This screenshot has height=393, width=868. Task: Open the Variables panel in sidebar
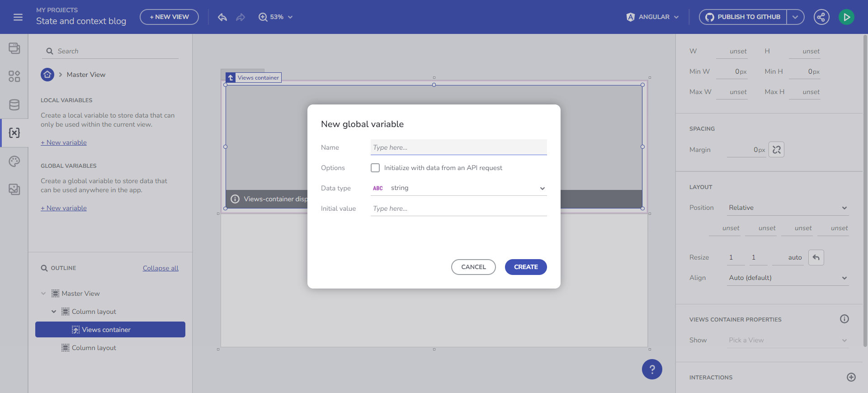pyautogui.click(x=14, y=133)
